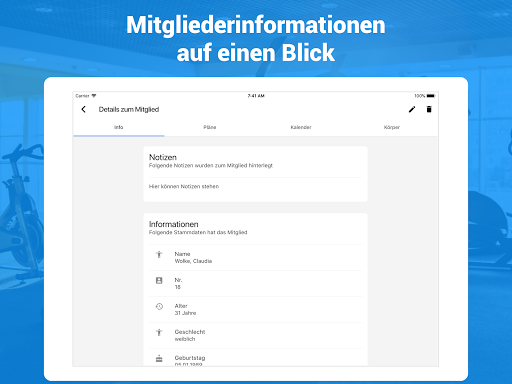This screenshot has width=512, height=384.
Task: Edit member with the pencil icon
Action: click(x=412, y=109)
